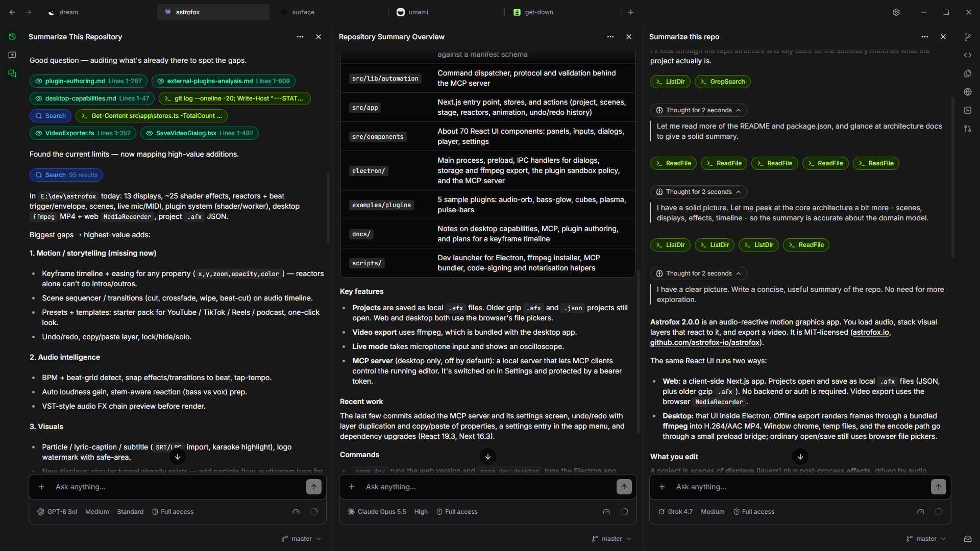The height and width of the screenshot is (551, 980).
Task: Open the pull request icon in right sidebar
Action: pyautogui.click(x=968, y=129)
